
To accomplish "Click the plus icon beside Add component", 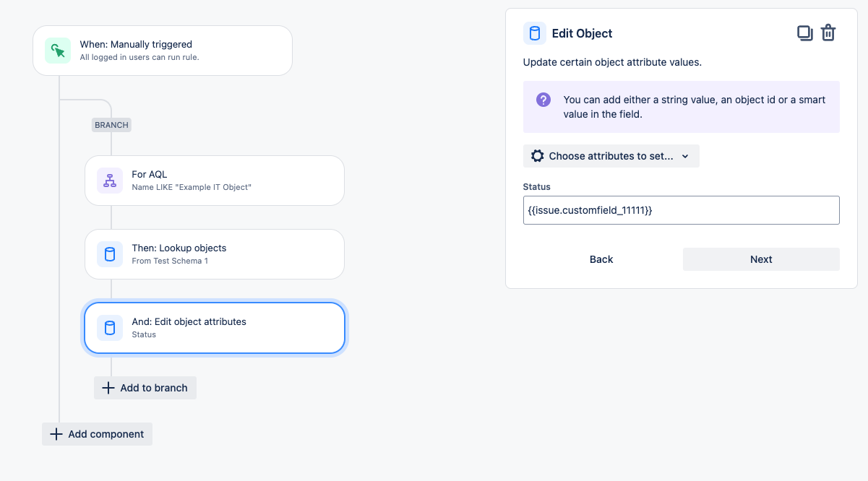I will (56, 433).
